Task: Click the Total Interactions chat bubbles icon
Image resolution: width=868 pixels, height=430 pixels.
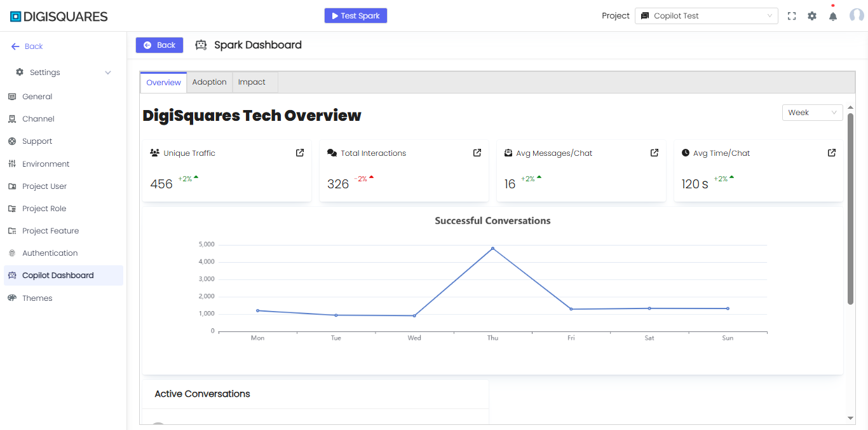Action: pos(332,153)
